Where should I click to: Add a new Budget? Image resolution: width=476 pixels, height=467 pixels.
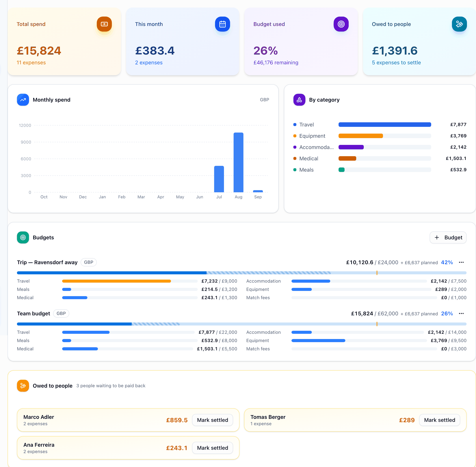point(448,237)
